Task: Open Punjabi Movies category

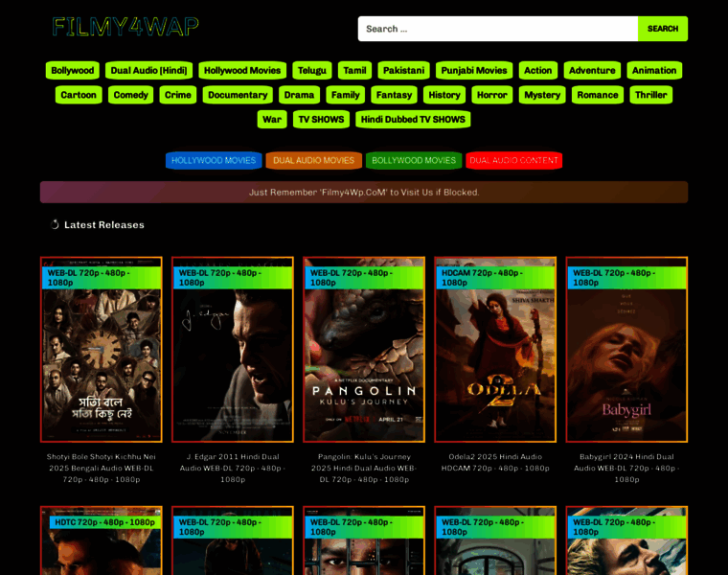Action: coord(474,71)
